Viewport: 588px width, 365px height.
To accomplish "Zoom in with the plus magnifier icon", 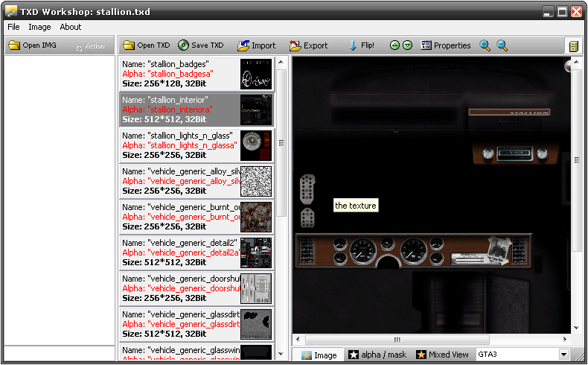I will click(x=485, y=45).
